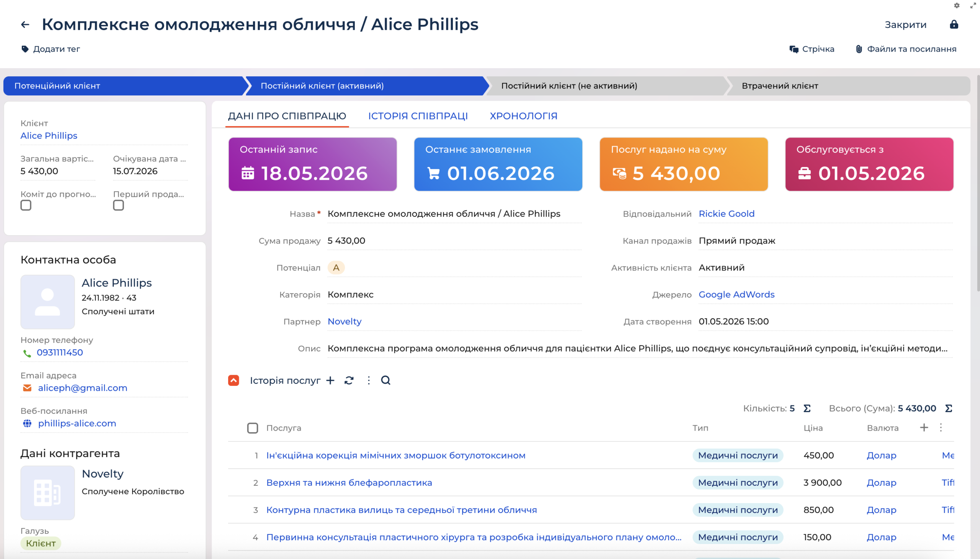
Task: Open source Google AdWords link
Action: click(737, 295)
